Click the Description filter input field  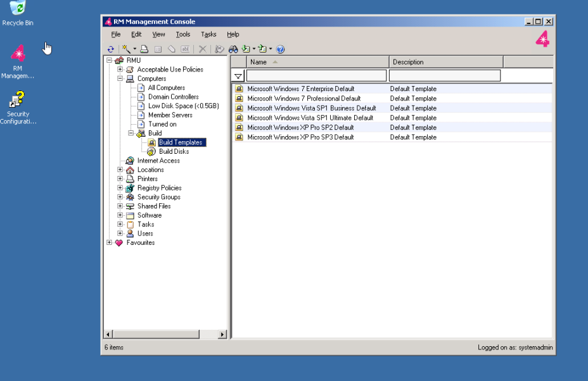click(x=445, y=76)
